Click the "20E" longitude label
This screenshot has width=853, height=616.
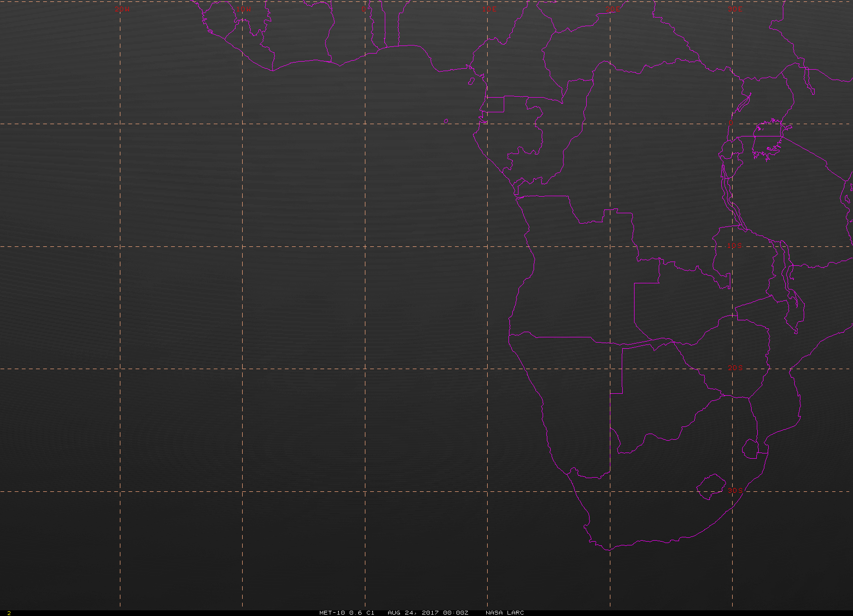612,9
